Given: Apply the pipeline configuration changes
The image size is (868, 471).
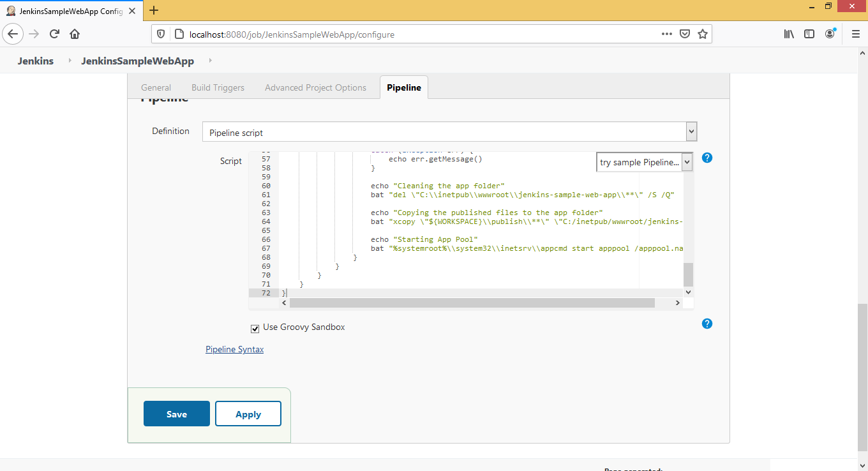Looking at the screenshot, I should (248, 414).
